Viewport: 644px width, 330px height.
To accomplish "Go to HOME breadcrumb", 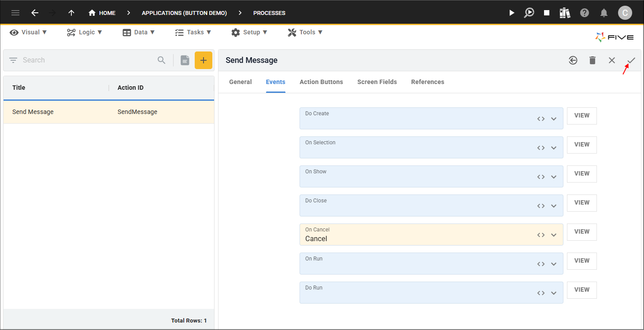I will point(102,13).
